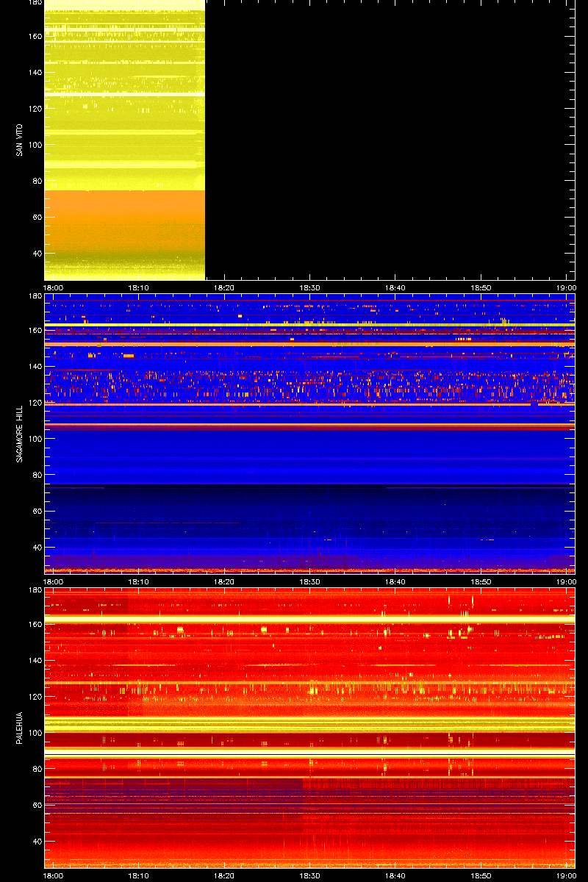
Task: Click 18:40 time label of San Vito plot
Action: (x=395, y=288)
